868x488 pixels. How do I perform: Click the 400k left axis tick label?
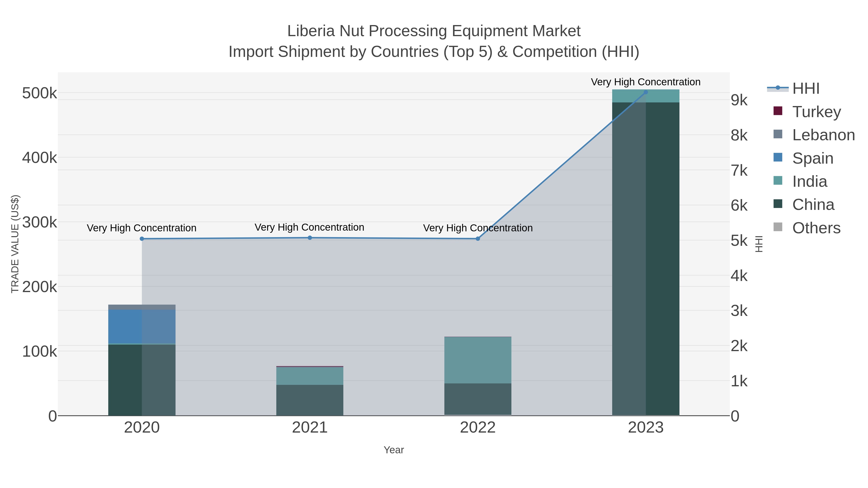click(40, 158)
